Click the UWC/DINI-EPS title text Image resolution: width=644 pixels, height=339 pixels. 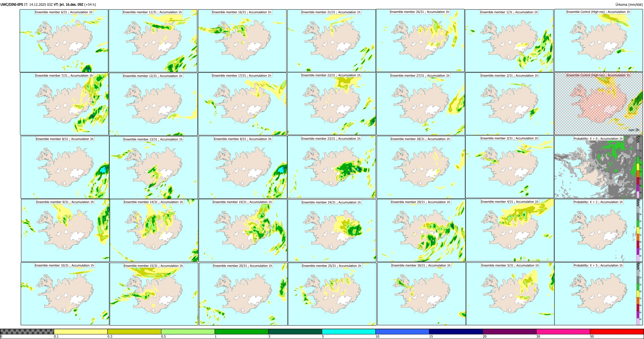(12, 4)
